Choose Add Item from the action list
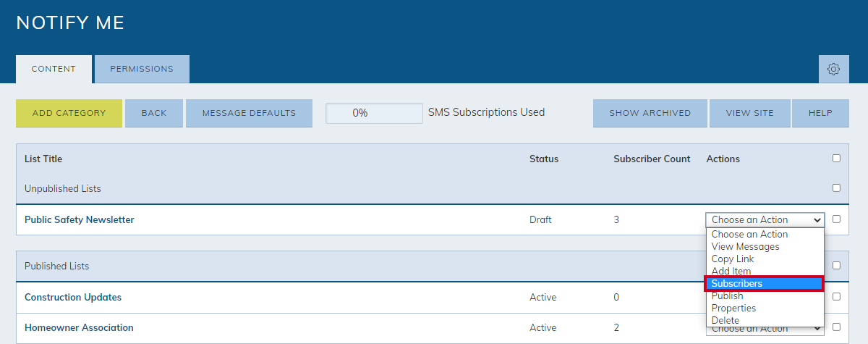 click(765, 271)
